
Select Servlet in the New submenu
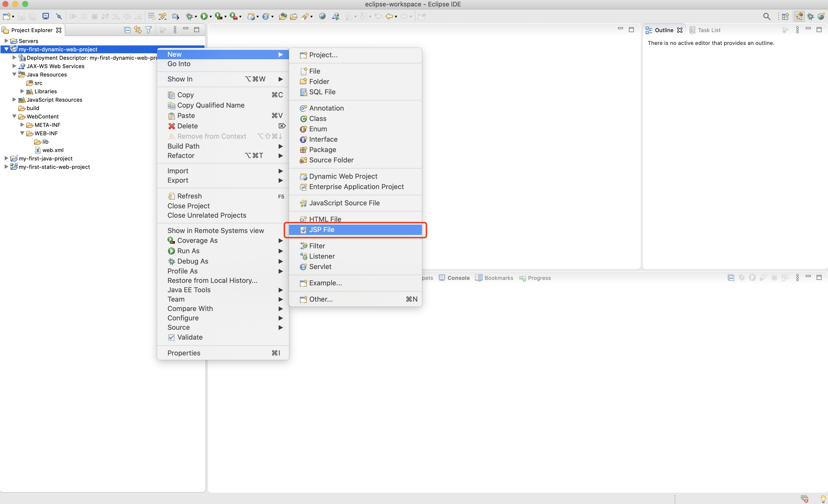[x=355, y=267]
